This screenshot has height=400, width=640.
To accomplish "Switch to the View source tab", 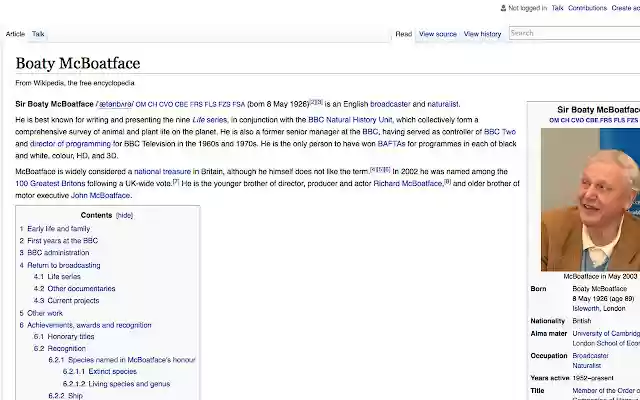I will (x=437, y=34).
